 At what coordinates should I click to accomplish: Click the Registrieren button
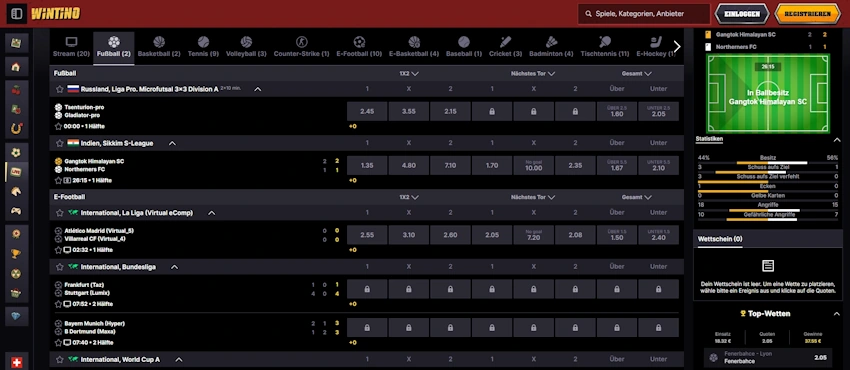(808, 14)
